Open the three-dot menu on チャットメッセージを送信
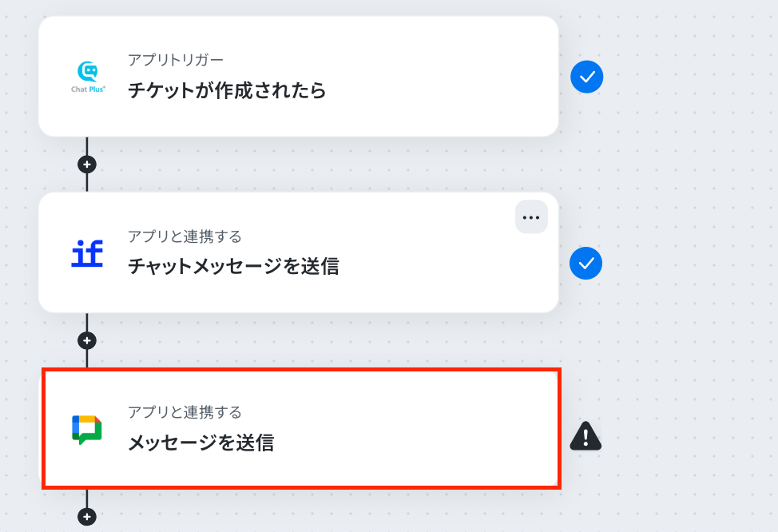 coord(531,216)
